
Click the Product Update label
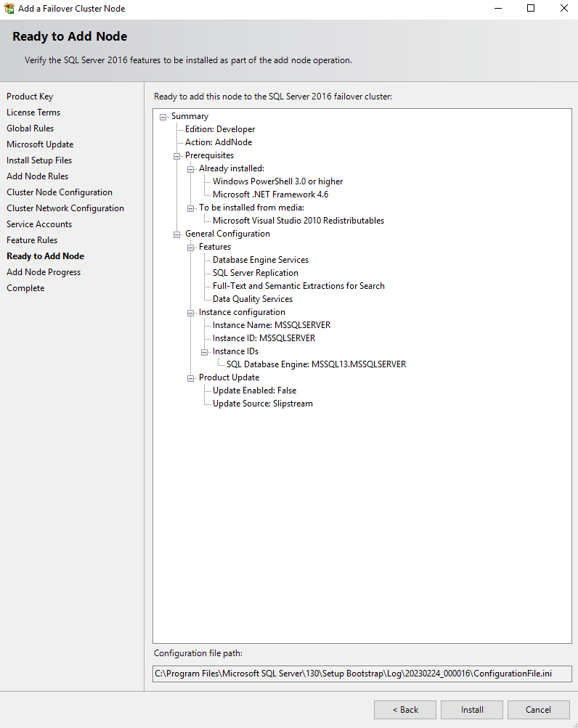point(229,377)
